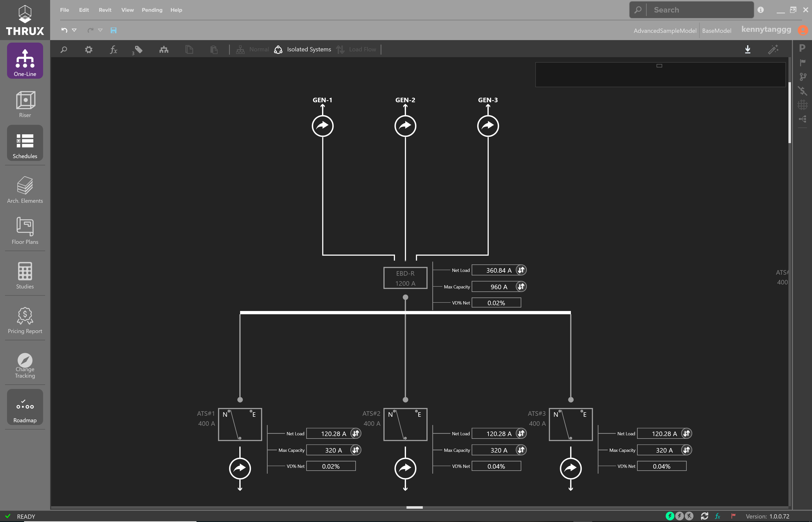Toggle EBD-R Net Load swap button
Image resolution: width=812 pixels, height=522 pixels.
(x=521, y=270)
